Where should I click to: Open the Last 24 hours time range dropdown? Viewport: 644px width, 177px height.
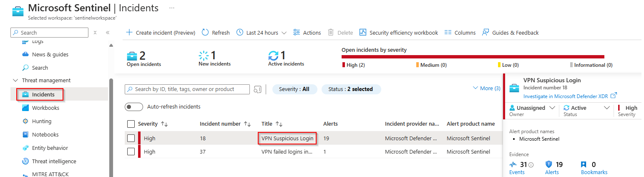pyautogui.click(x=262, y=33)
